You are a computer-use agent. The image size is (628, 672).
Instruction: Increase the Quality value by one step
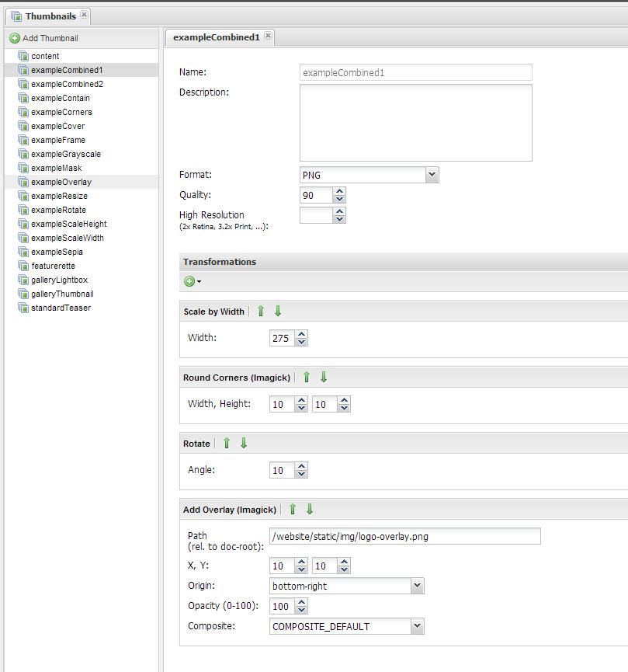(x=339, y=191)
